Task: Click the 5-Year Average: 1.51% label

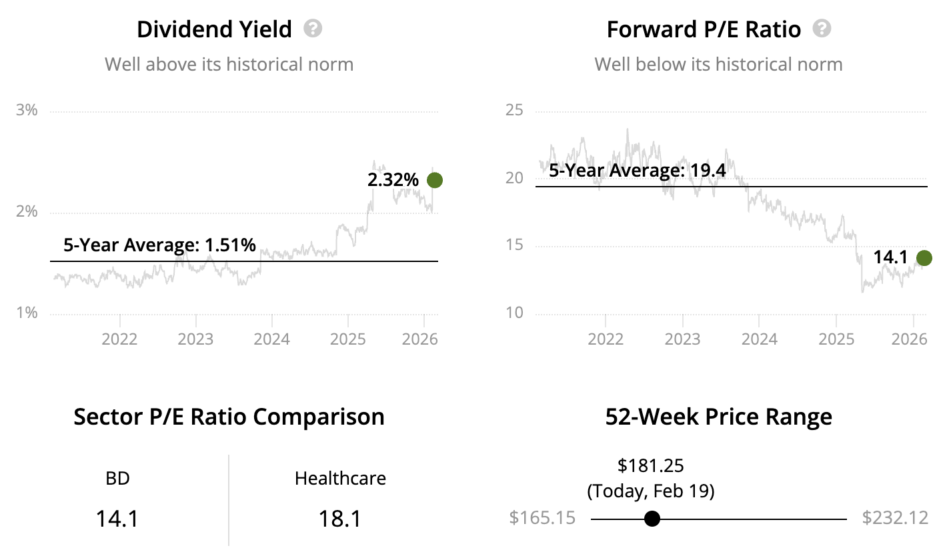Action: 159,245
